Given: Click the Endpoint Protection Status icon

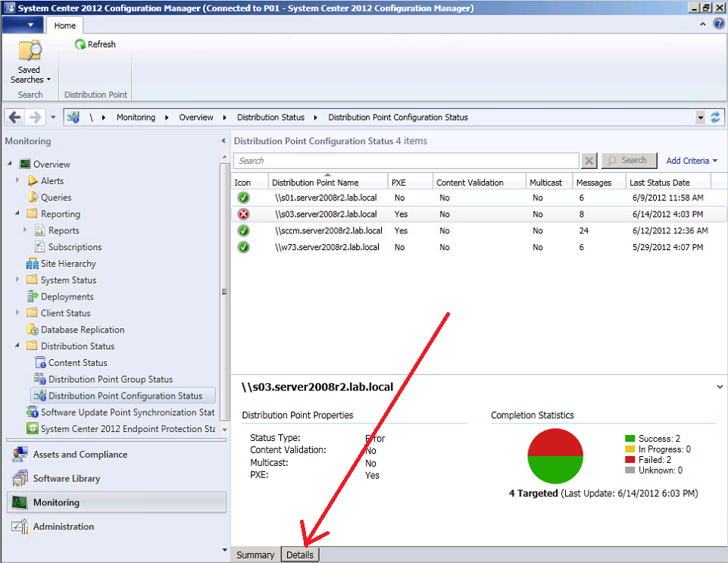Looking at the screenshot, I should [32, 428].
